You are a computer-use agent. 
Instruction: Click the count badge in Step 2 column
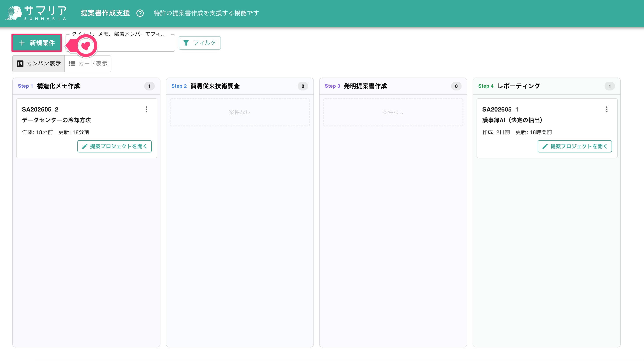pos(303,86)
